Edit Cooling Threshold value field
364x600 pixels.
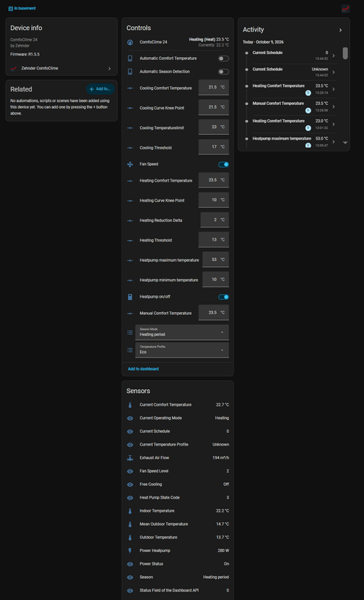214,147
